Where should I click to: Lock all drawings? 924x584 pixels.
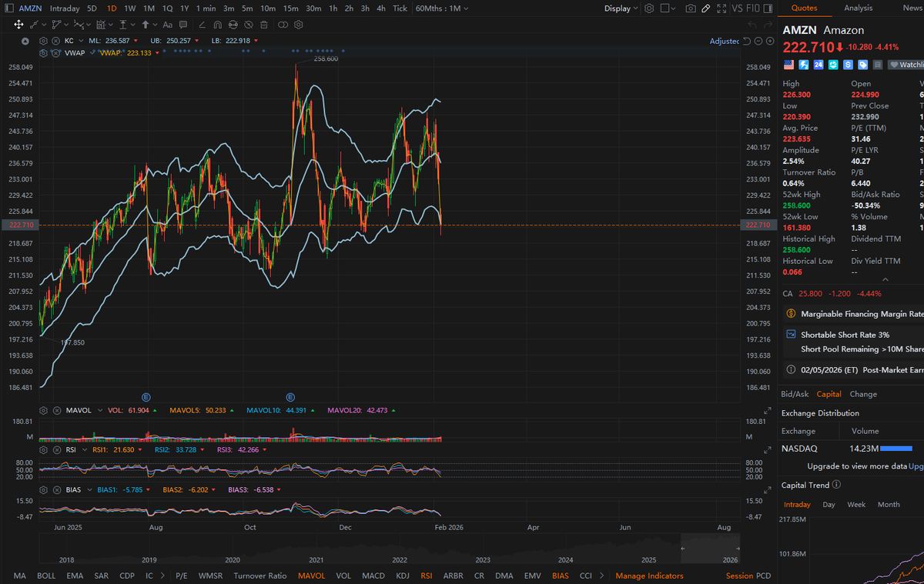tap(233, 25)
